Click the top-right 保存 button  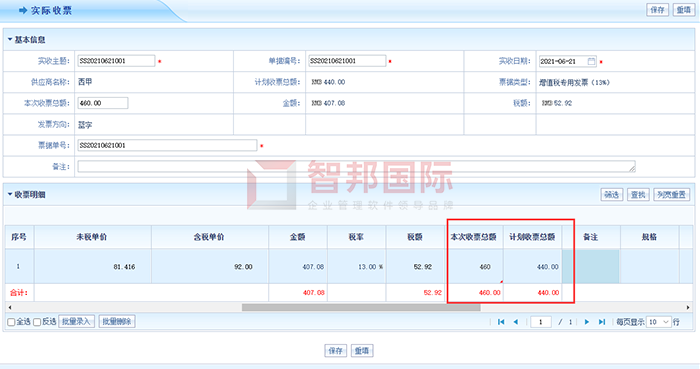tap(658, 10)
